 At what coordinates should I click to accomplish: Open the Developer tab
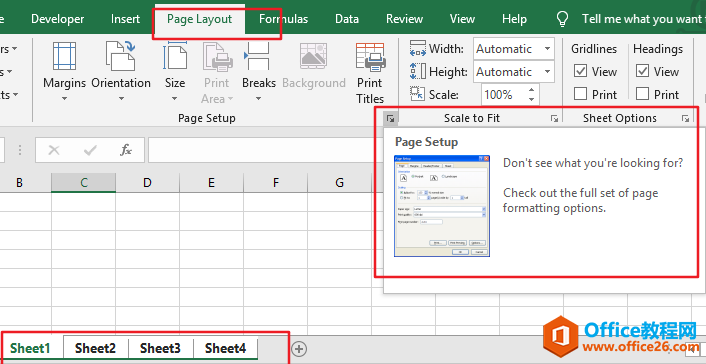[58, 19]
